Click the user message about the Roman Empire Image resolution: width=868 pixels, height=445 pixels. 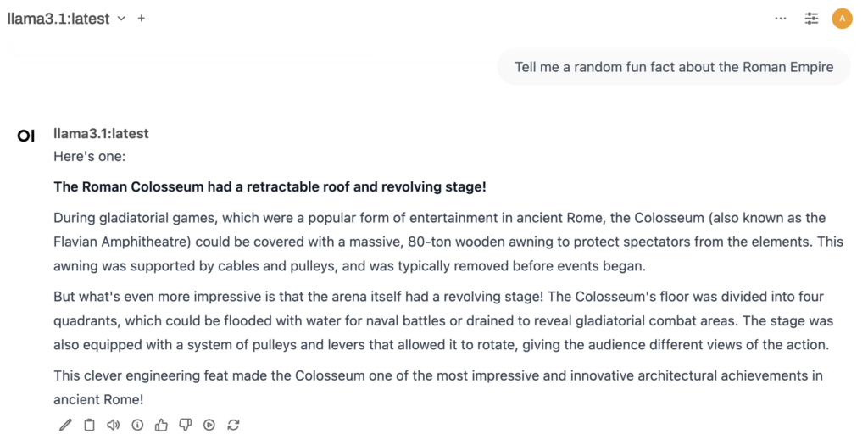(x=674, y=67)
